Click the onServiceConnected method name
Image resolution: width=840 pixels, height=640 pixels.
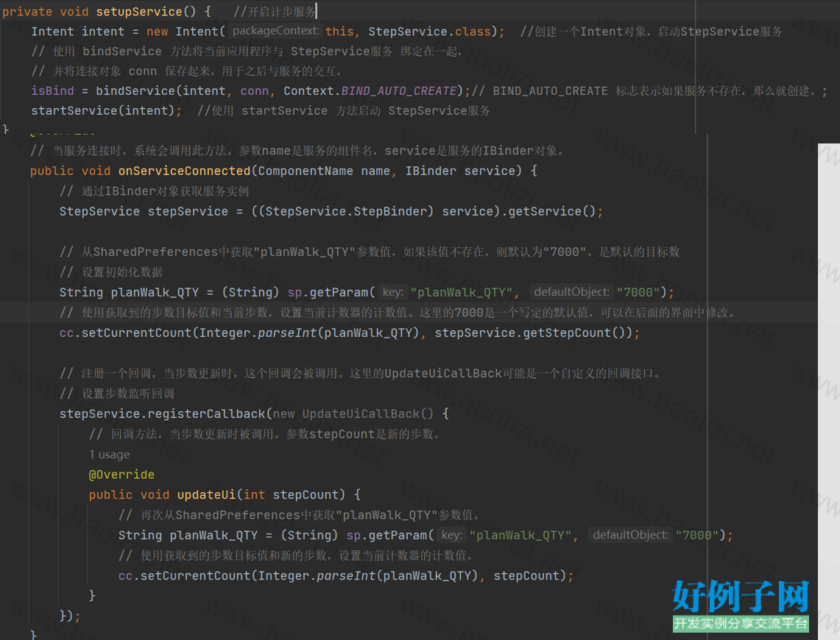184,171
